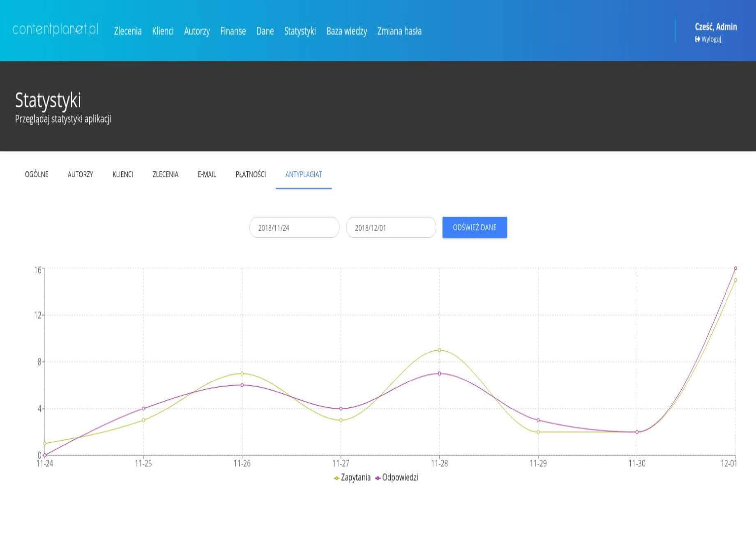Click the Zmiana hasła header link

click(399, 31)
